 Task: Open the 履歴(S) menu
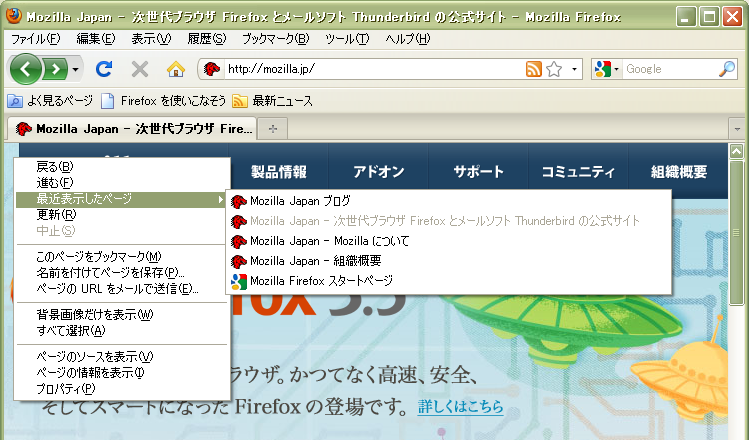point(206,39)
